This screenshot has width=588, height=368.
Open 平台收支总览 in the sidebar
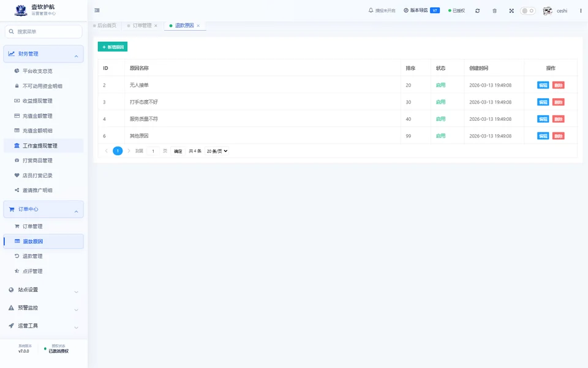pyautogui.click(x=43, y=71)
